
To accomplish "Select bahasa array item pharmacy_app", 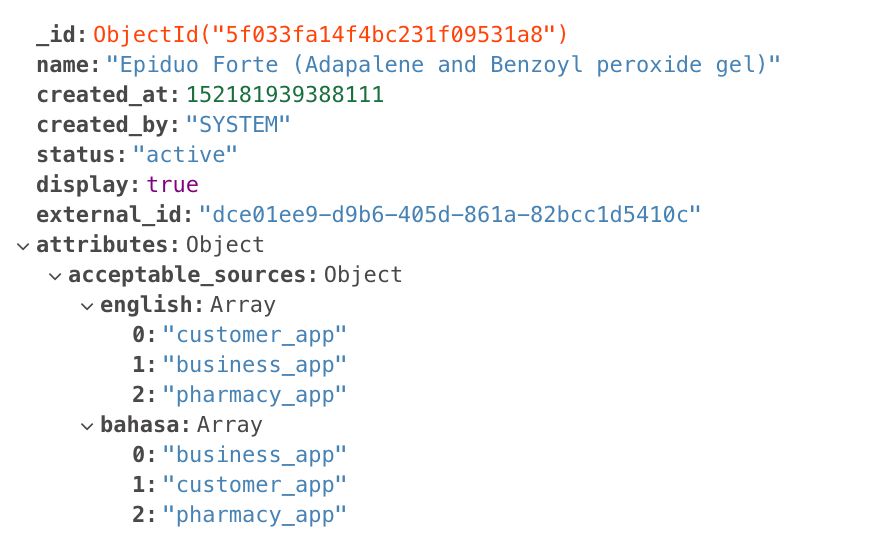I will [255, 516].
